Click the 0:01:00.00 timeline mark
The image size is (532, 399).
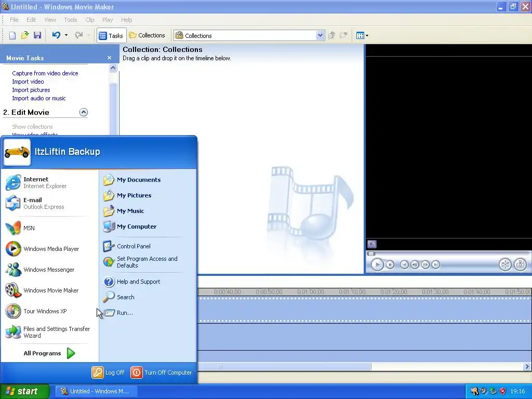click(311, 292)
